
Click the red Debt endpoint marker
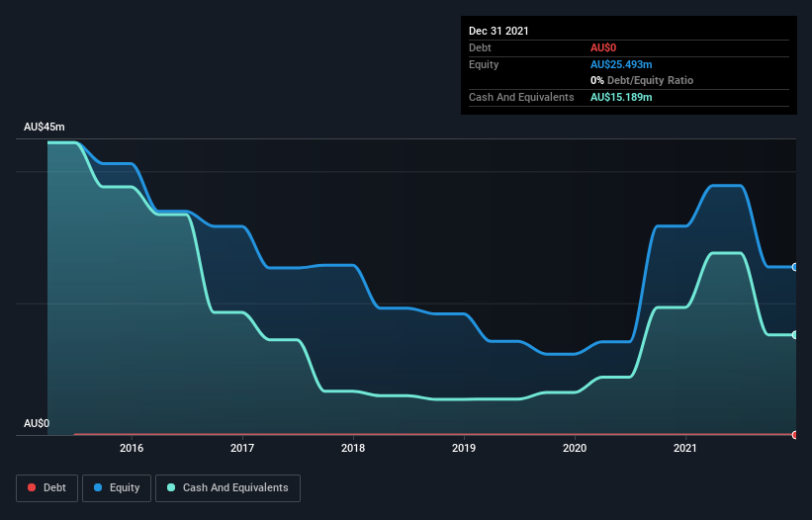(x=795, y=435)
